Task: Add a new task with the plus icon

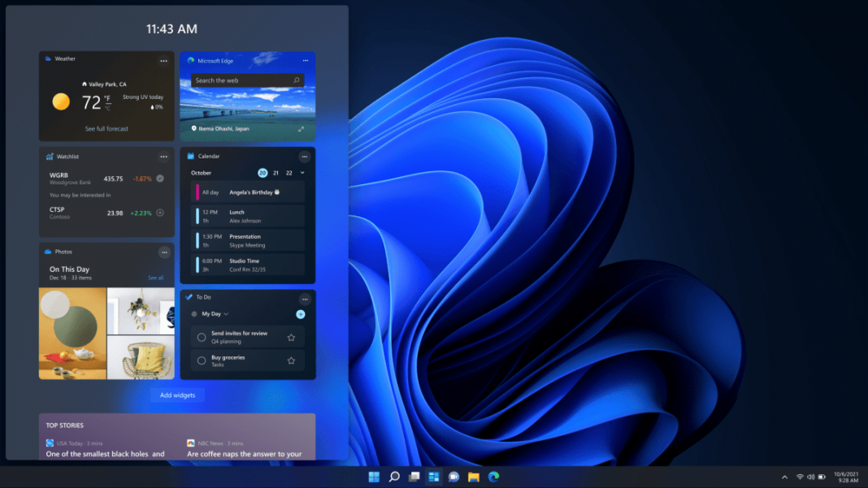Action: point(301,314)
